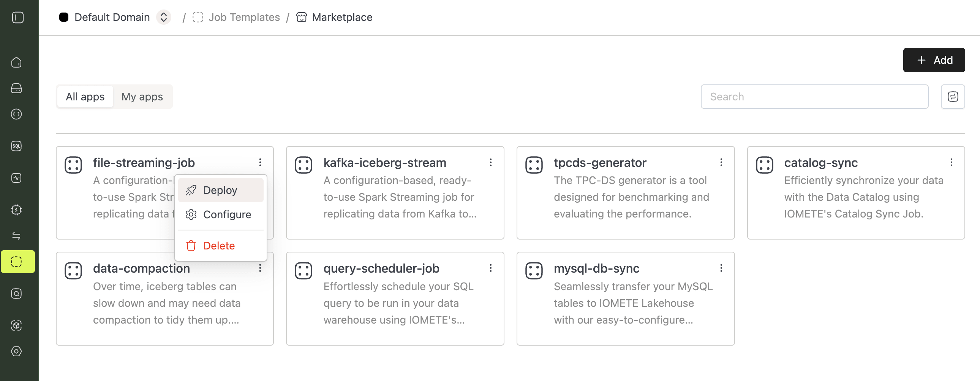Open the catalog-sync three-dot menu
Image resolution: width=980 pixels, height=381 pixels.
pos(951,163)
